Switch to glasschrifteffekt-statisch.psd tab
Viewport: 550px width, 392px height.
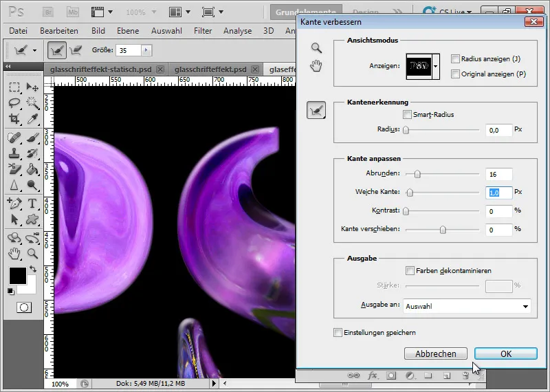100,69
